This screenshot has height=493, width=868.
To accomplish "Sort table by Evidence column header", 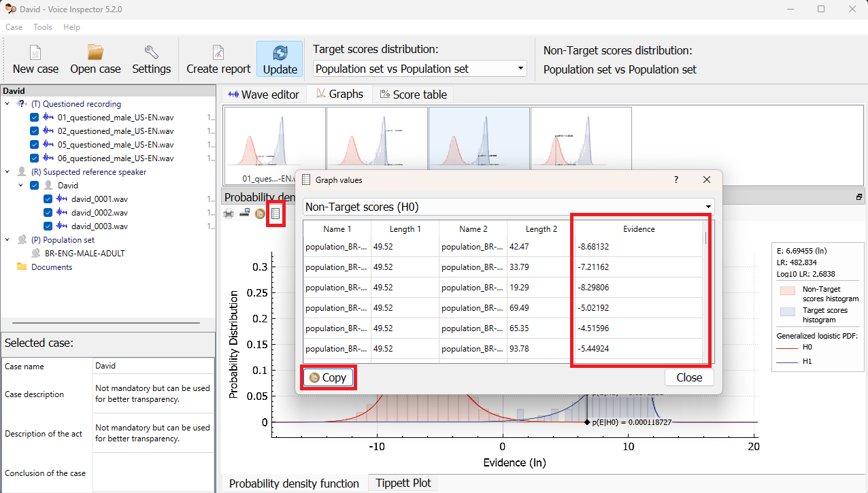I will tap(639, 229).
